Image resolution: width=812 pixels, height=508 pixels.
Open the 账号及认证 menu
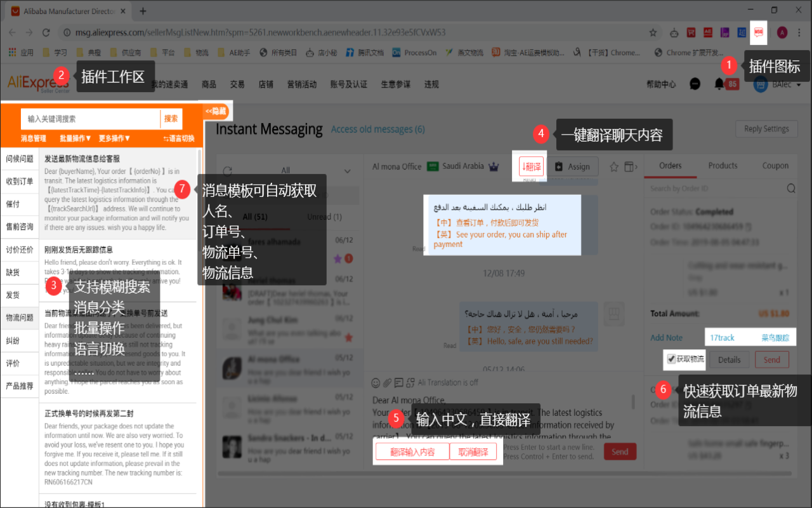pyautogui.click(x=349, y=84)
